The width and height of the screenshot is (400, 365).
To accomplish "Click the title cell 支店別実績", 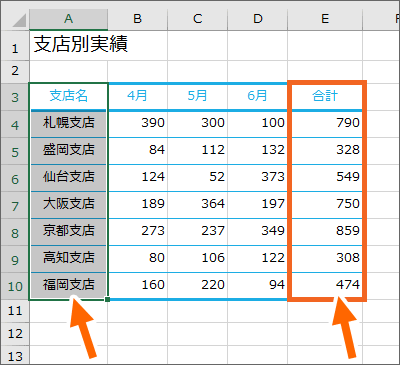I will pos(68,46).
